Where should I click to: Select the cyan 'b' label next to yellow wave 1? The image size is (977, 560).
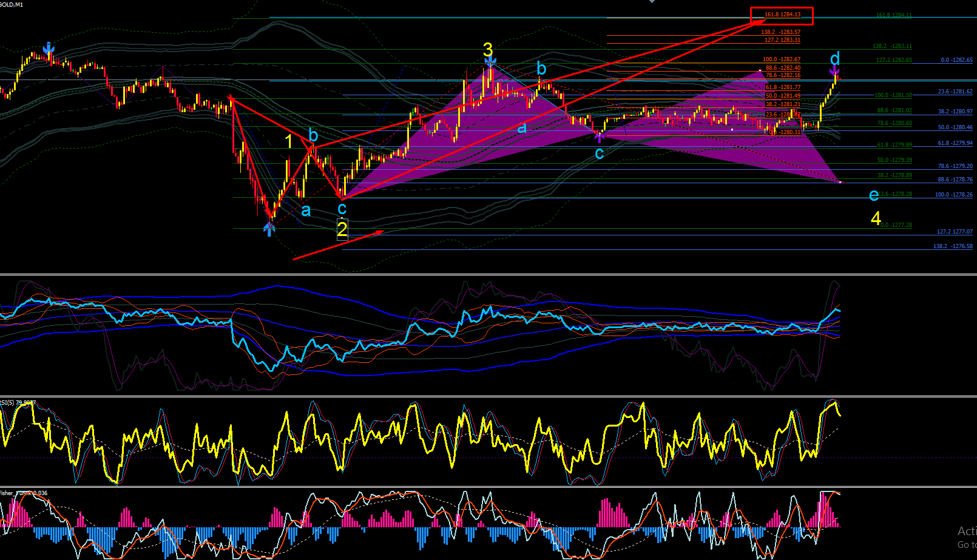(x=313, y=135)
